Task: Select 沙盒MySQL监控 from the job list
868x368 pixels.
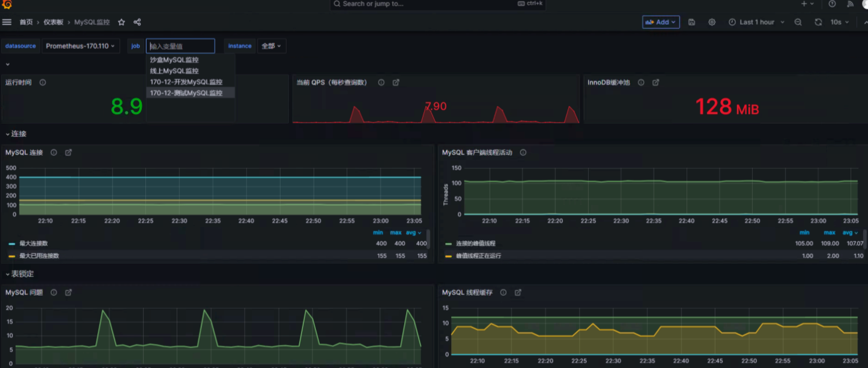Action: coord(191,60)
